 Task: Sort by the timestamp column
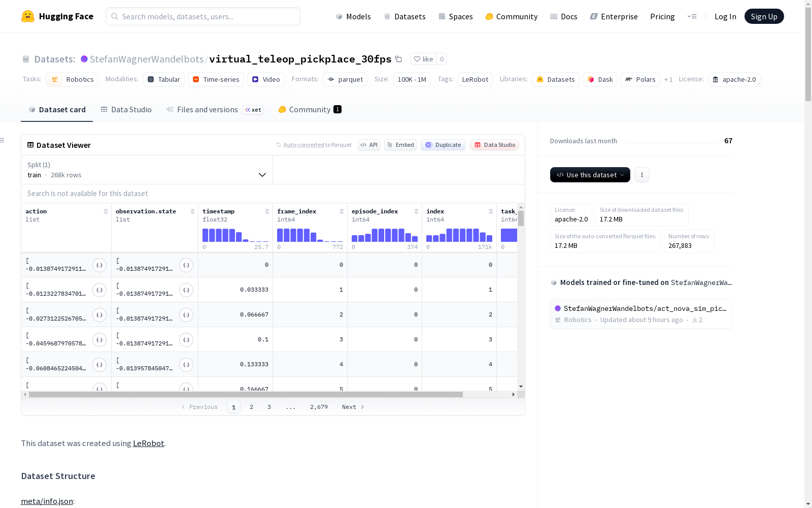tap(267, 211)
